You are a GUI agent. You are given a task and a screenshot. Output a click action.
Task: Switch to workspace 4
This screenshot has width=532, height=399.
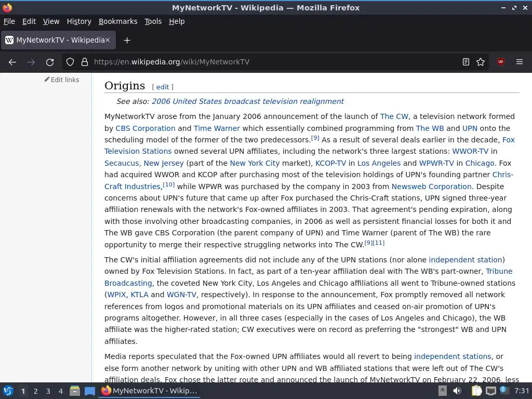(x=61, y=391)
